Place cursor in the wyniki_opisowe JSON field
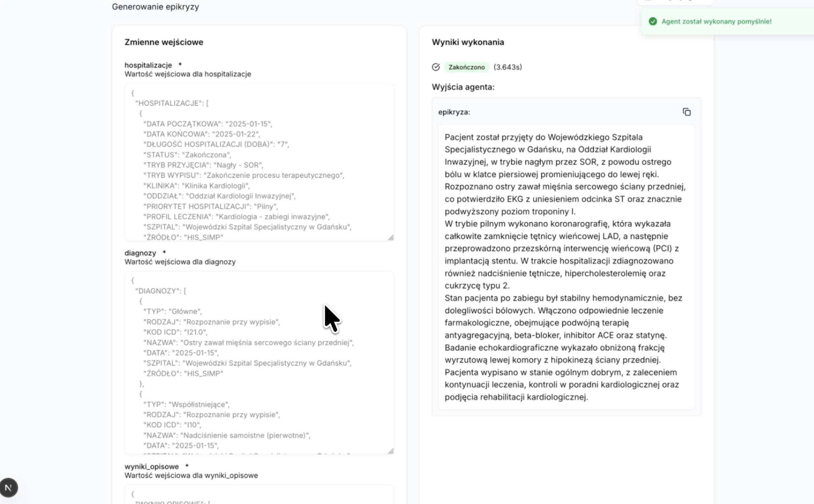 click(x=259, y=495)
